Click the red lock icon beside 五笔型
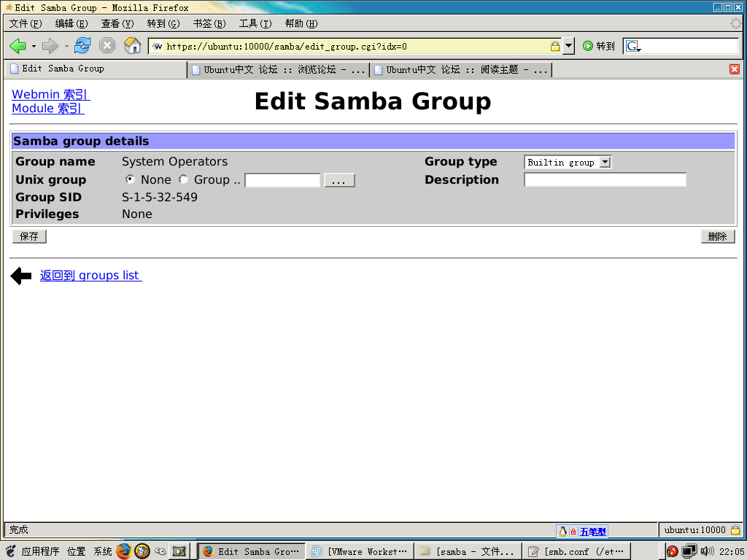This screenshot has height=560, width=747. (573, 532)
